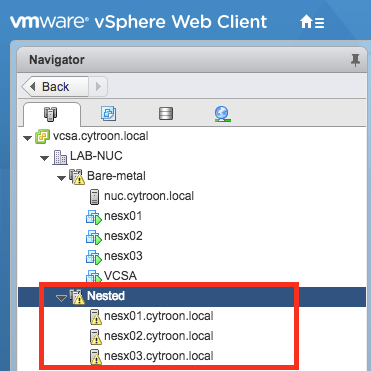The image size is (371, 371).
Task: Click the vmware vSphere Web Client title
Action: tap(139, 22)
